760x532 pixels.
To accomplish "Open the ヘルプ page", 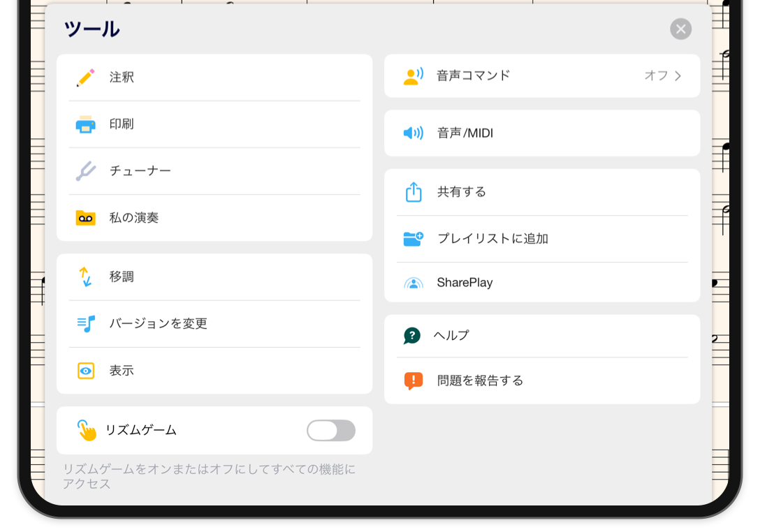I will pos(542,335).
